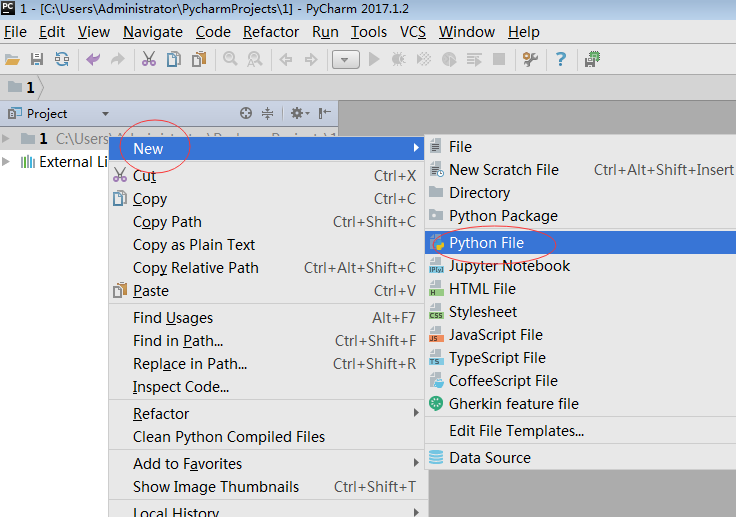Open the Project view dropdown arrow
736x517 pixels.
click(105, 114)
